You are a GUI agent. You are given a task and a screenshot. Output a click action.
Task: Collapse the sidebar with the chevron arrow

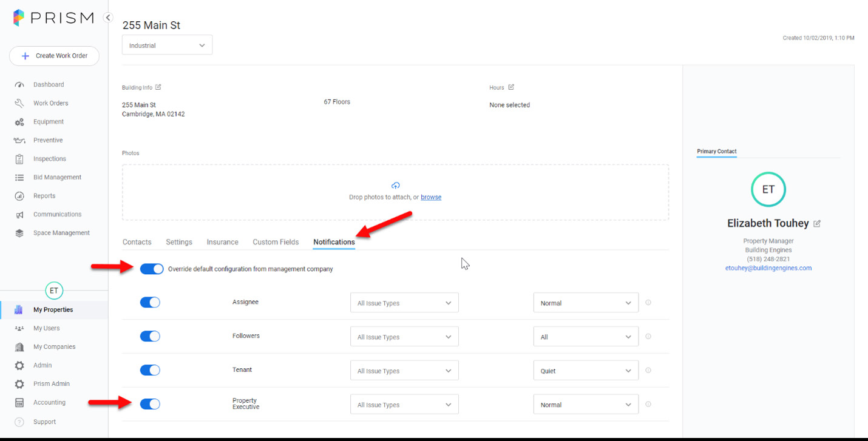coord(108,18)
